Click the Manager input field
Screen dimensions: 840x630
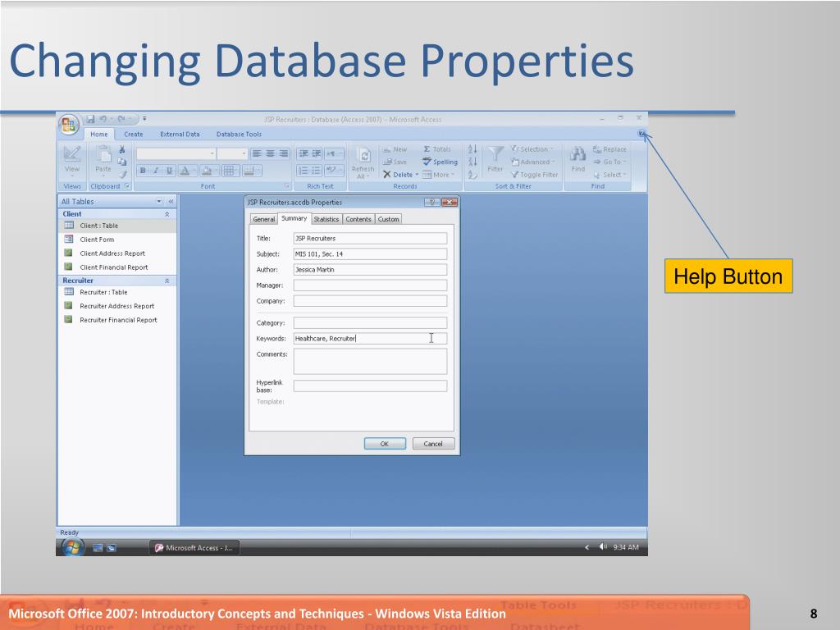(x=370, y=285)
